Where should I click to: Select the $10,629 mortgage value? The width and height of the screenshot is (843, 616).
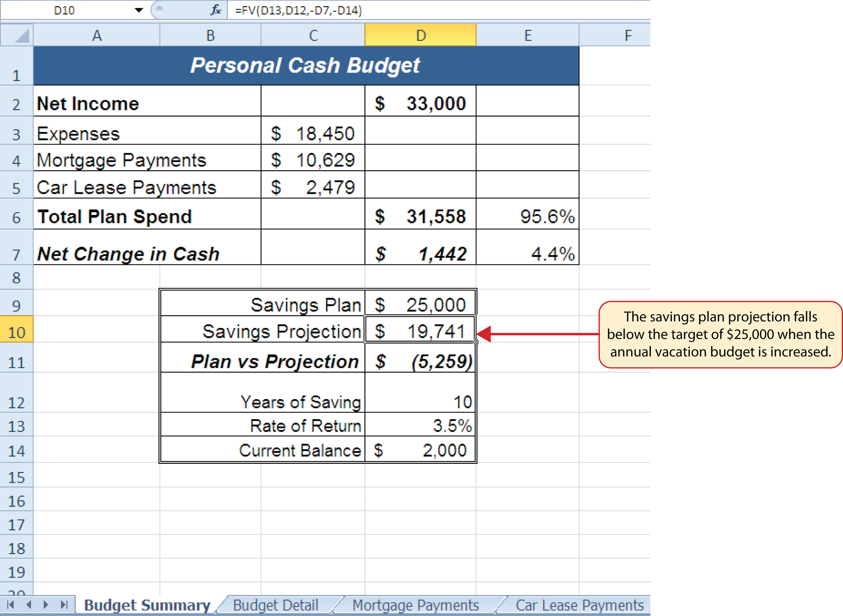coord(313,158)
